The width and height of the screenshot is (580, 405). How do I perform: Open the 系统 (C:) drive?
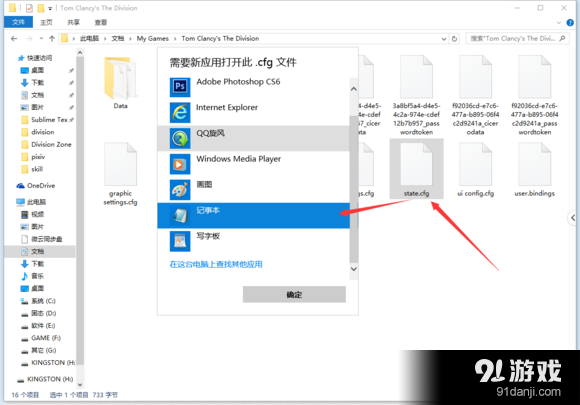(38, 301)
